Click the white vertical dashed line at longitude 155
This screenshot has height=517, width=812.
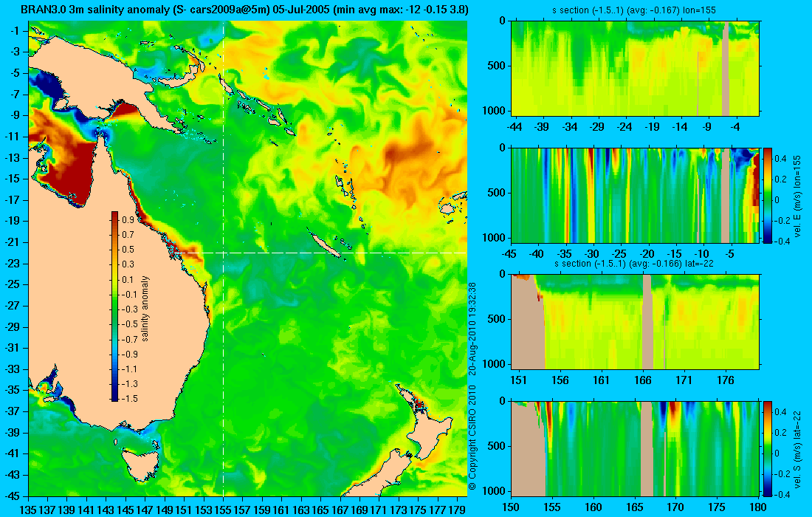click(223, 258)
